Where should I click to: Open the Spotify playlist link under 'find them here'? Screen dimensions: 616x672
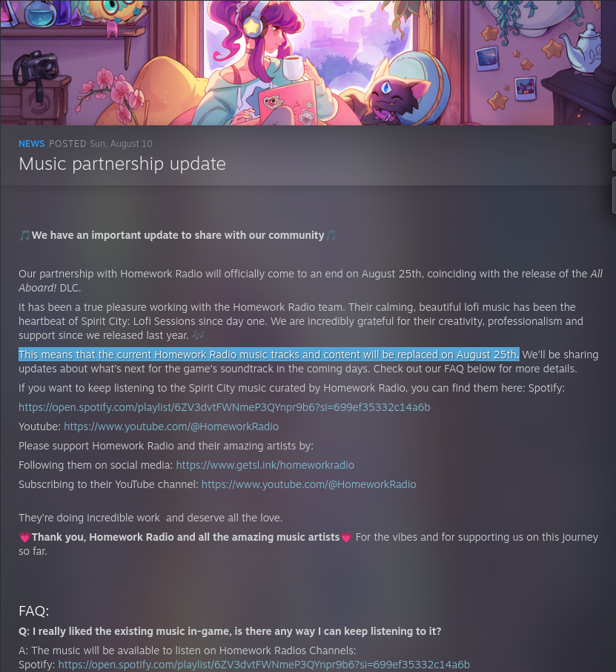point(224,407)
